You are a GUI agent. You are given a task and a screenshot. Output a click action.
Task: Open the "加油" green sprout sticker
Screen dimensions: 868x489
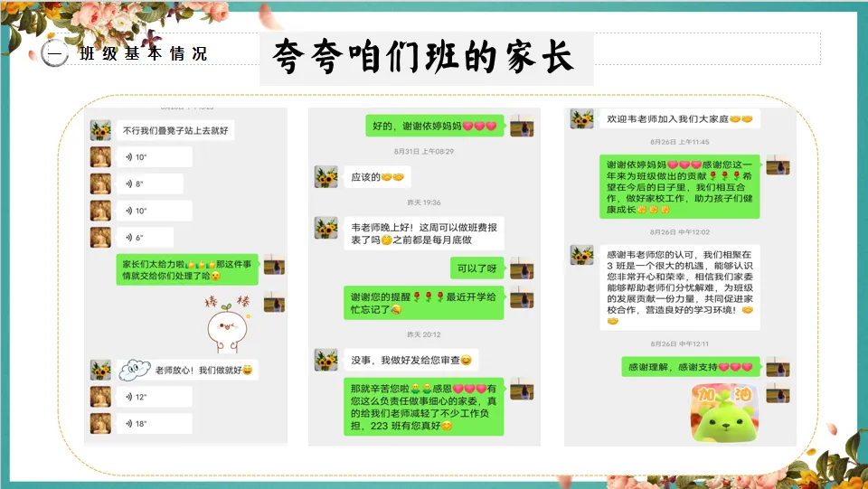724,413
